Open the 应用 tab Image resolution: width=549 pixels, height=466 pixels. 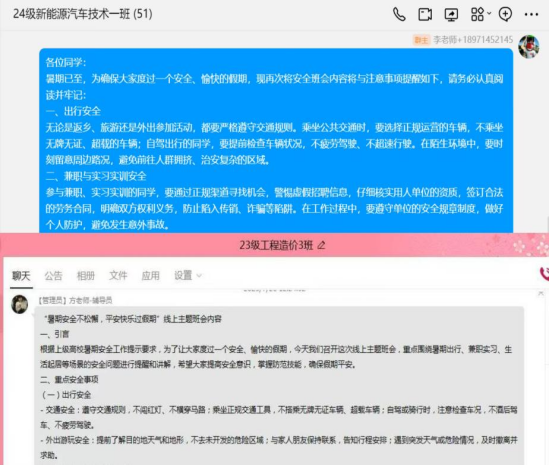coord(151,276)
